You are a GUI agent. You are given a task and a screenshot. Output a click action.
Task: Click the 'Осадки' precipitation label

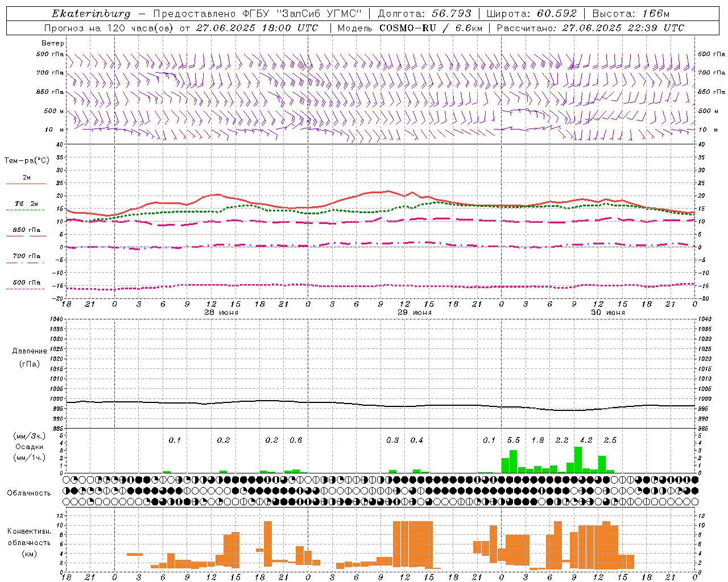tap(29, 447)
